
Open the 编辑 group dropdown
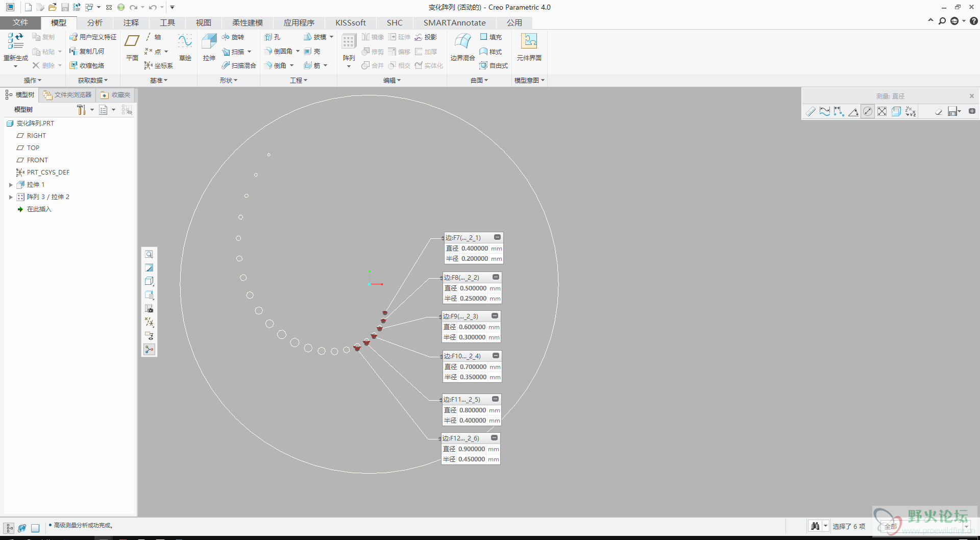pyautogui.click(x=392, y=80)
